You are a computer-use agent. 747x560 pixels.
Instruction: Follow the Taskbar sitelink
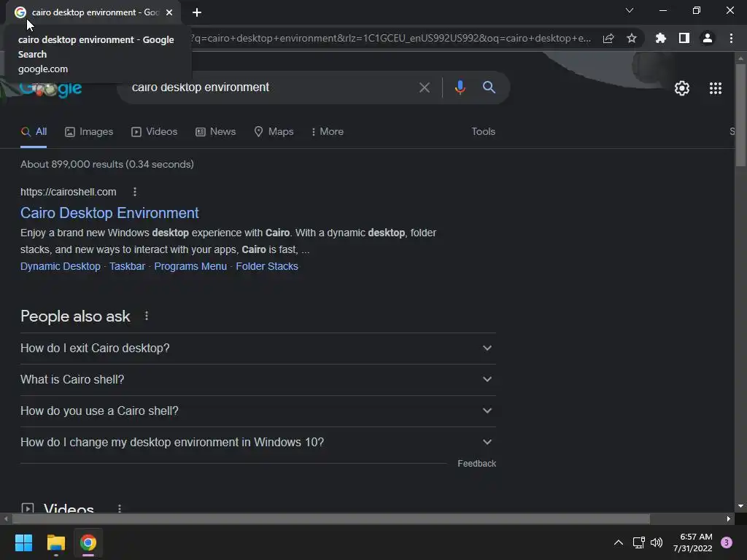coord(127,267)
